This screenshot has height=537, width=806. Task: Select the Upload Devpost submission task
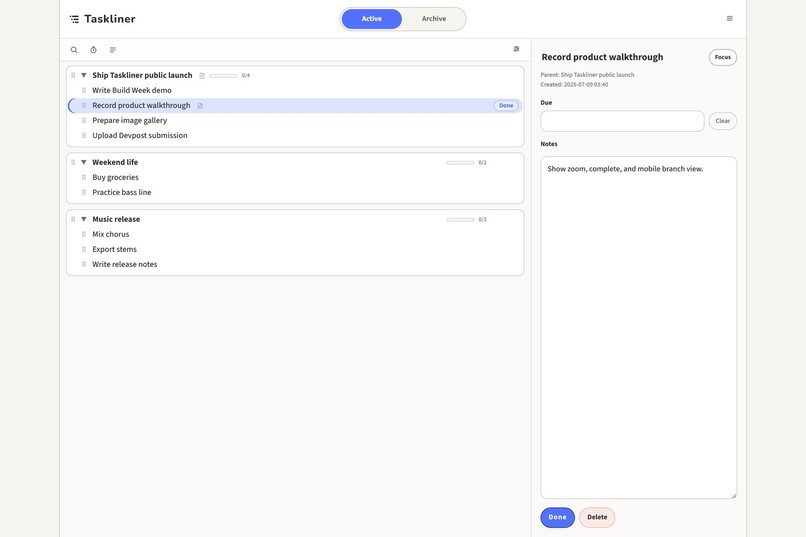tap(140, 136)
